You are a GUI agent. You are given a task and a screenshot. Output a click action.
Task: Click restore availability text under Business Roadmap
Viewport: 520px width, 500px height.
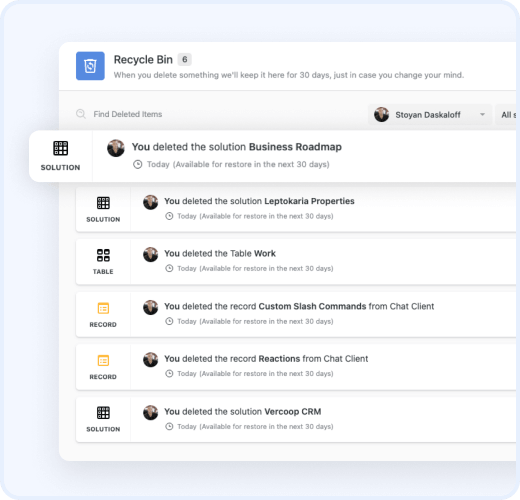click(238, 164)
